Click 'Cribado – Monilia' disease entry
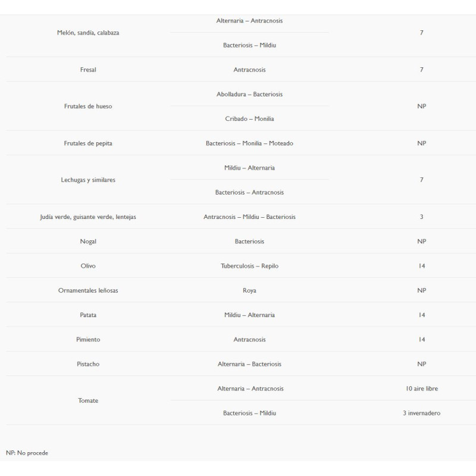476x476 pixels. tap(249, 118)
